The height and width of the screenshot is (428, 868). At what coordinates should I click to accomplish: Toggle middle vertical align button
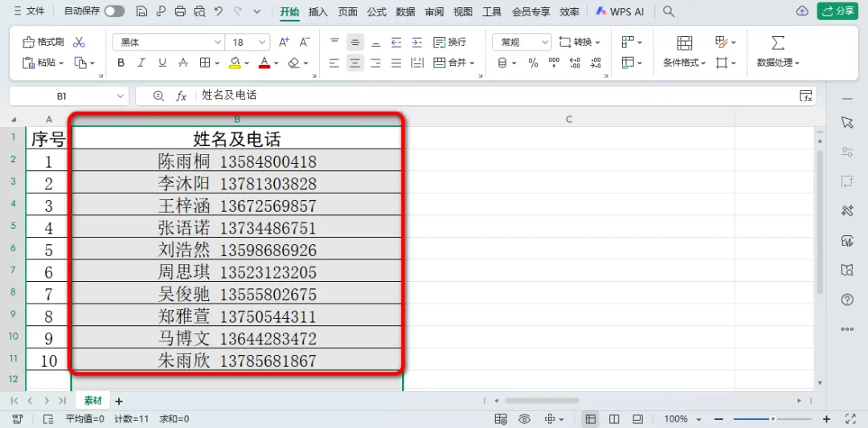tap(355, 42)
